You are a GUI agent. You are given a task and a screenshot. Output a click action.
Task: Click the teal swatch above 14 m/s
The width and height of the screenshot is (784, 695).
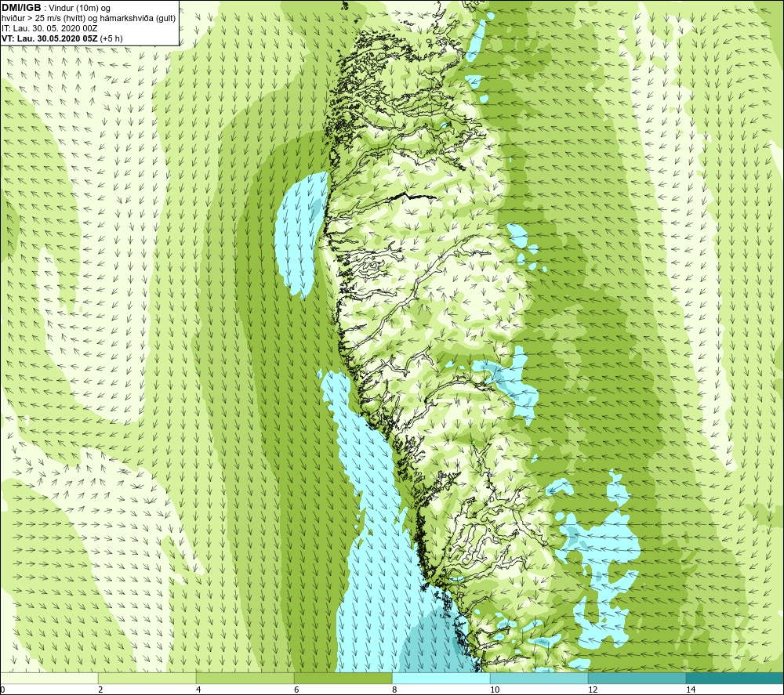tap(735, 678)
